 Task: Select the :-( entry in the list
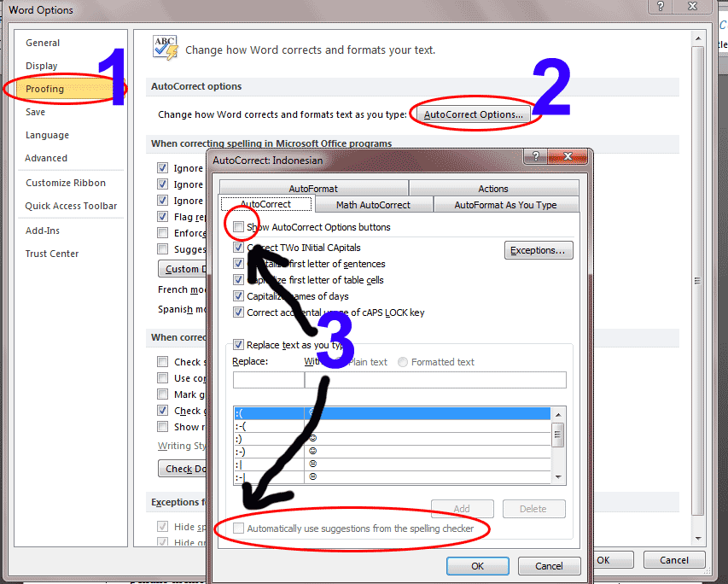coord(393,426)
